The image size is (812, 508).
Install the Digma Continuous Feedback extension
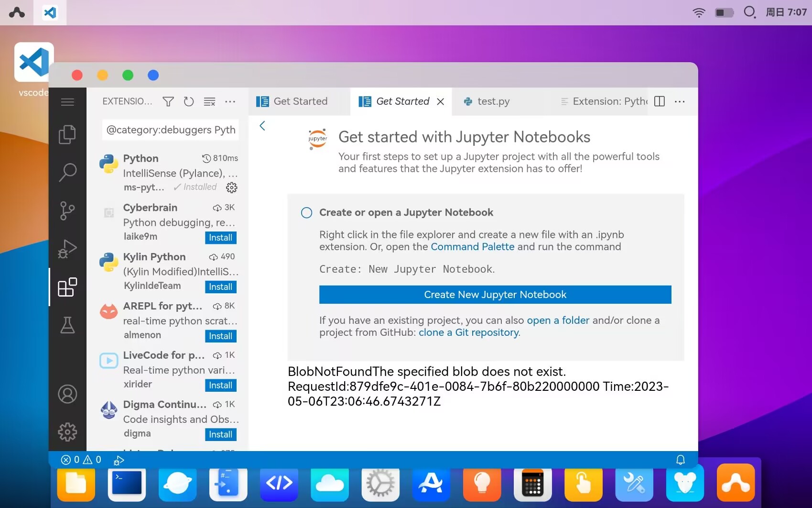[220, 435]
